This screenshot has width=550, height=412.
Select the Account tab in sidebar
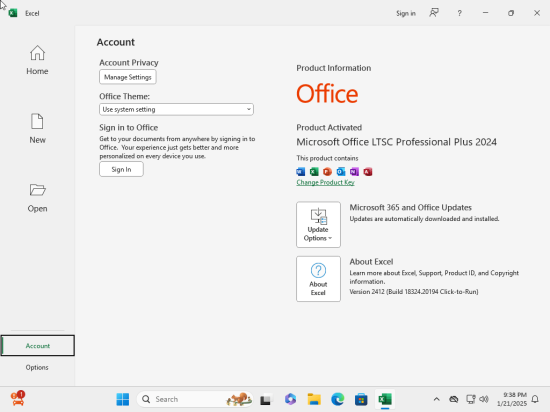tap(38, 346)
